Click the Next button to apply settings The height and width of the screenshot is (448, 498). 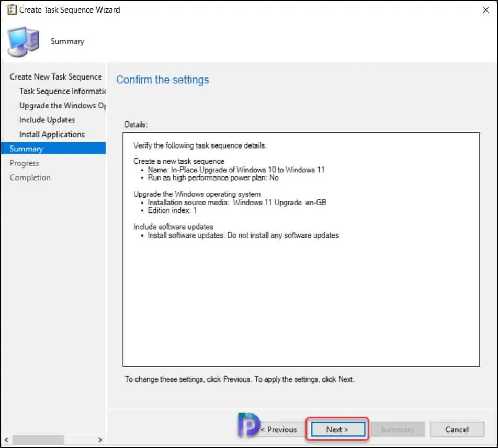tap(338, 430)
